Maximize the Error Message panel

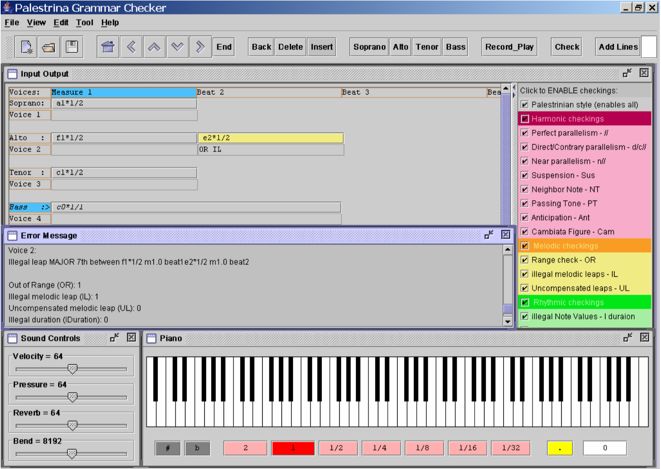[490, 235]
